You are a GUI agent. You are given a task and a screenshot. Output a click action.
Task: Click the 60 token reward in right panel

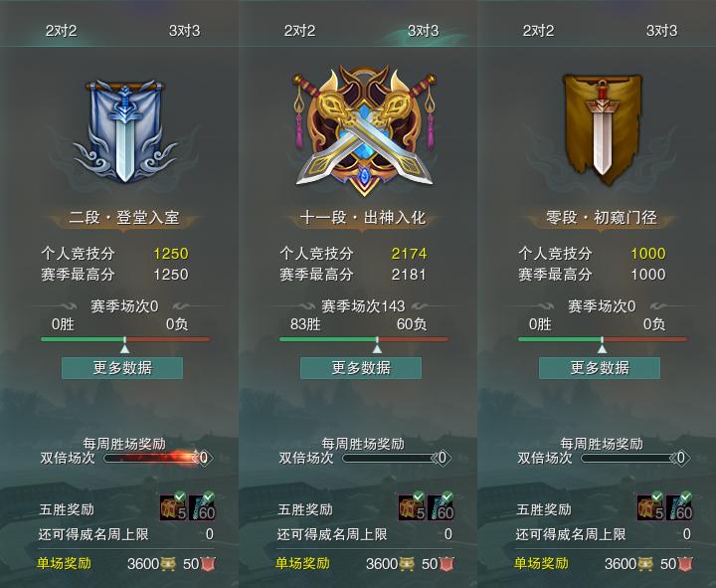[x=679, y=506]
